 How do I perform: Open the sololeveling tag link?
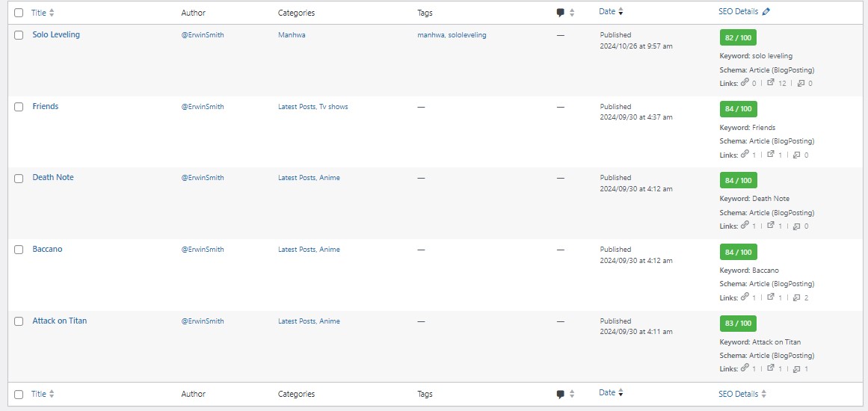(x=467, y=35)
